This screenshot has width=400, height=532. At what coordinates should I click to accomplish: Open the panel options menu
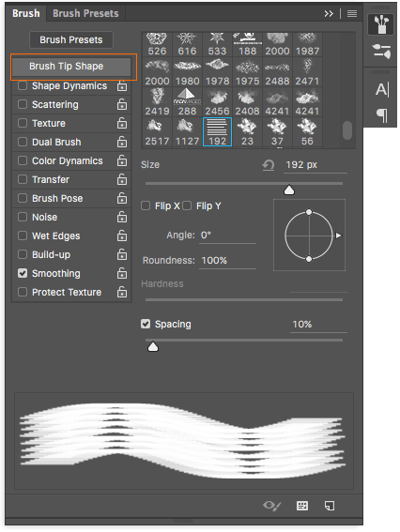click(x=352, y=13)
